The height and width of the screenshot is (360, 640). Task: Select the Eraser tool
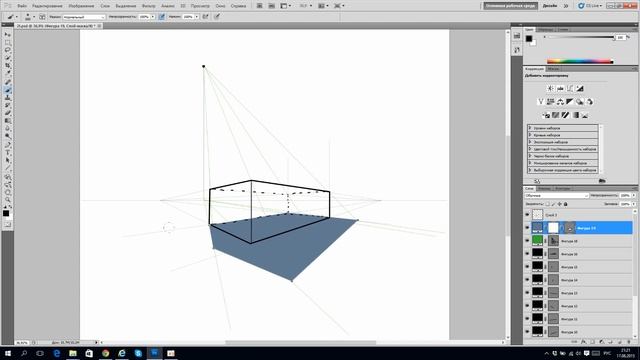[x=7, y=113]
